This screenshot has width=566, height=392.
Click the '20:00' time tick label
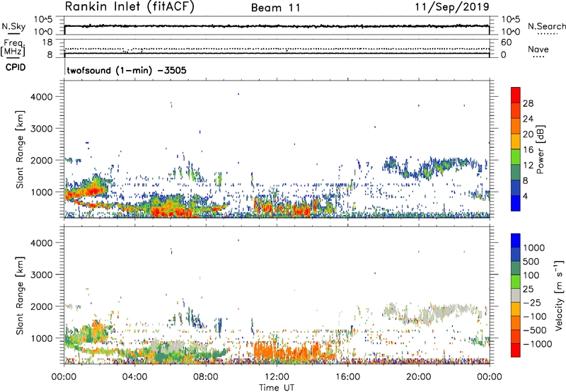(x=419, y=377)
